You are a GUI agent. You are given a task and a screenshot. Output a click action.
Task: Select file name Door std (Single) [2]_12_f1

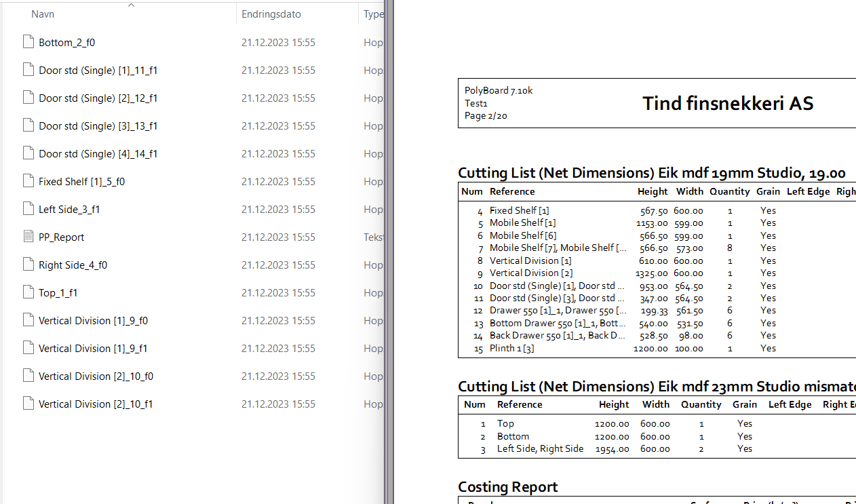coord(98,98)
